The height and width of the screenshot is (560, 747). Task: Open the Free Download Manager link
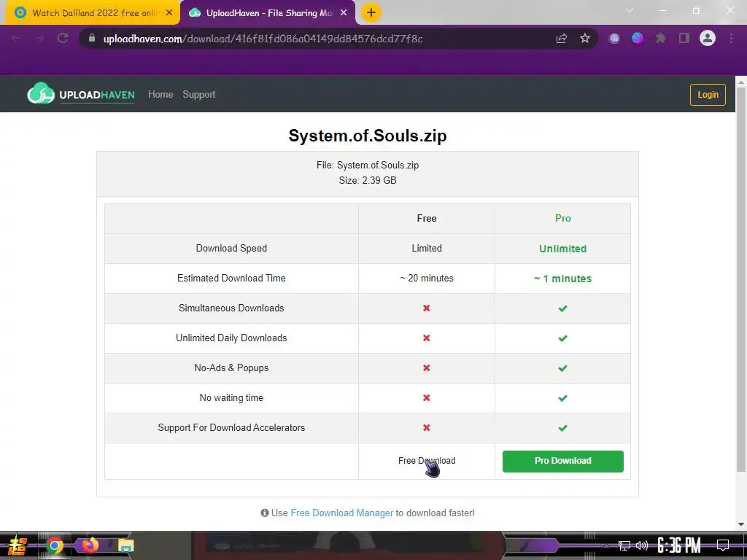(x=341, y=513)
